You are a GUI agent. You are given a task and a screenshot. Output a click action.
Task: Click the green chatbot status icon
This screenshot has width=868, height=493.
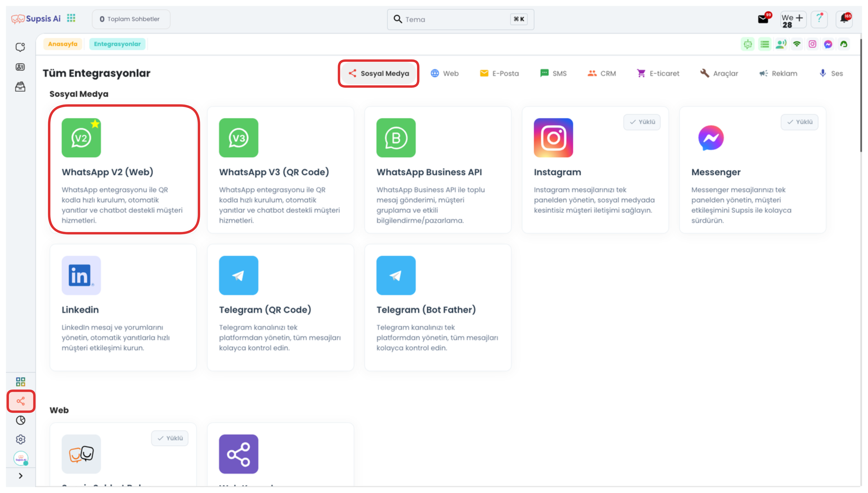click(748, 44)
